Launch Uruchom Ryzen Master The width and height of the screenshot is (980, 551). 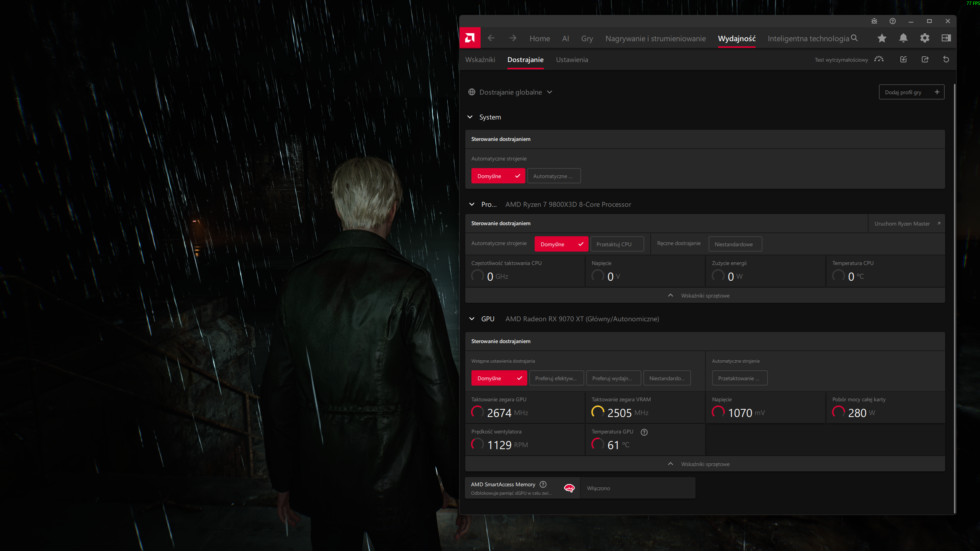point(906,224)
